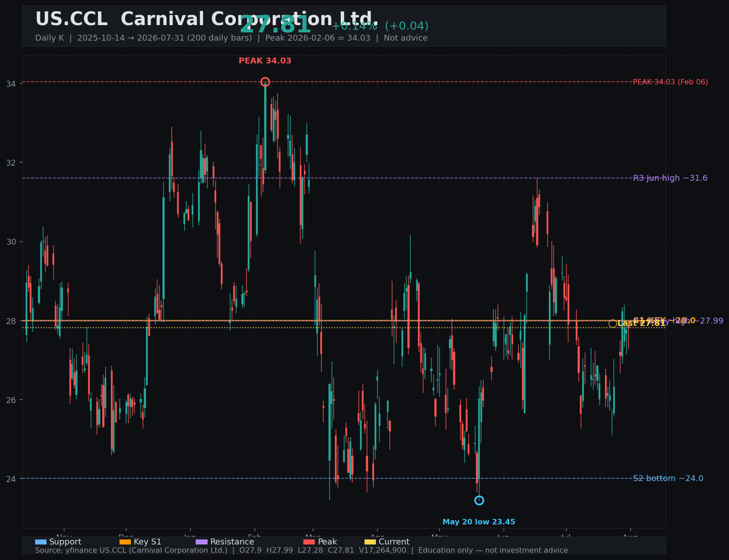Click the 'May 20 low 23.45' label
The height and width of the screenshot is (560, 729).
[x=479, y=522]
